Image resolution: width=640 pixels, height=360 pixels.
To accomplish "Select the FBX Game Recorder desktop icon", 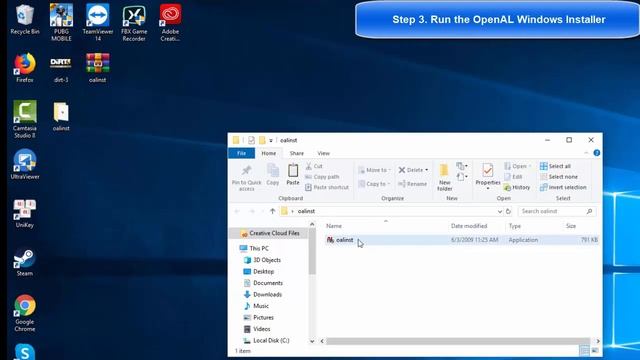I will (x=134, y=22).
